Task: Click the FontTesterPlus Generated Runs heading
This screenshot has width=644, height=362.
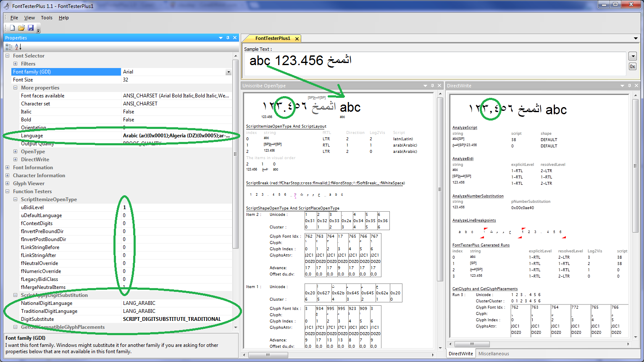Action: [481, 245]
